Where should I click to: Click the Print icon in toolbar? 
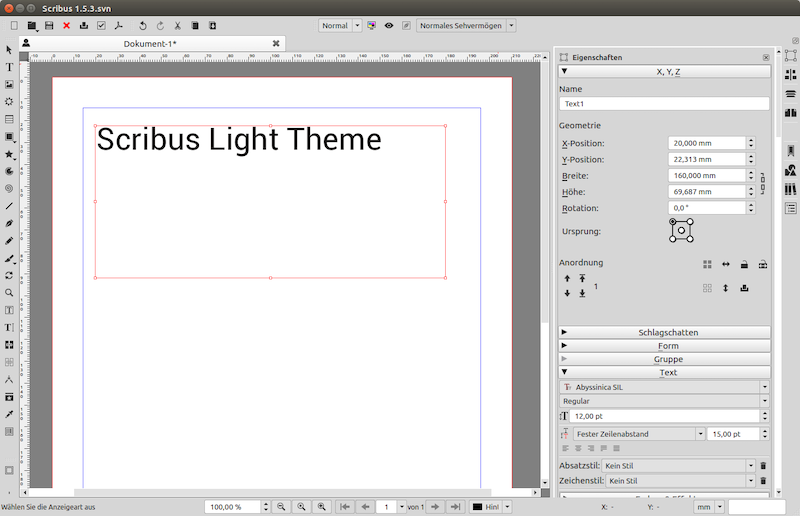pyautogui.click(x=84, y=26)
